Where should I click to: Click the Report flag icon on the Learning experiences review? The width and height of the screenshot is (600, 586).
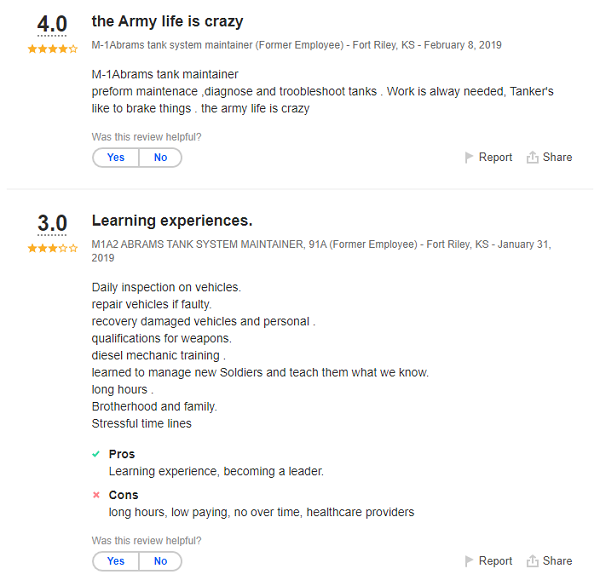(469, 561)
